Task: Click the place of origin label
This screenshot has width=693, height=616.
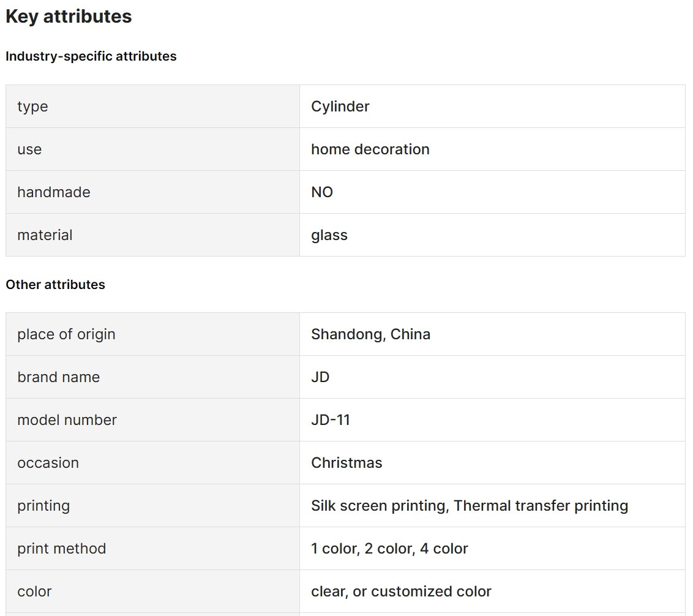Action: tap(66, 334)
